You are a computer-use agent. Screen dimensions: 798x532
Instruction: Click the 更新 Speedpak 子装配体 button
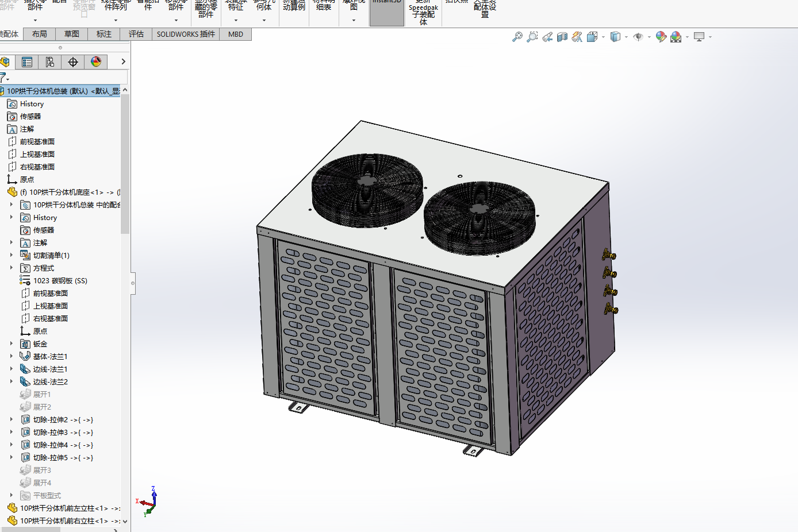(x=423, y=13)
